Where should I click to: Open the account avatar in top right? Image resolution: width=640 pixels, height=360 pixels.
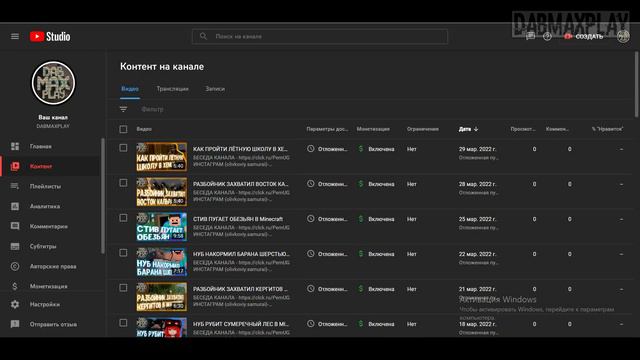[x=623, y=36]
